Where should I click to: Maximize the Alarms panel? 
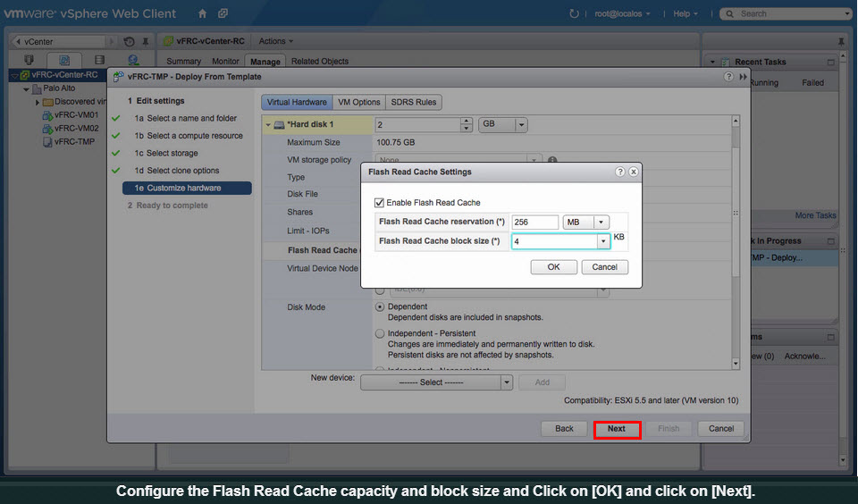pos(830,337)
